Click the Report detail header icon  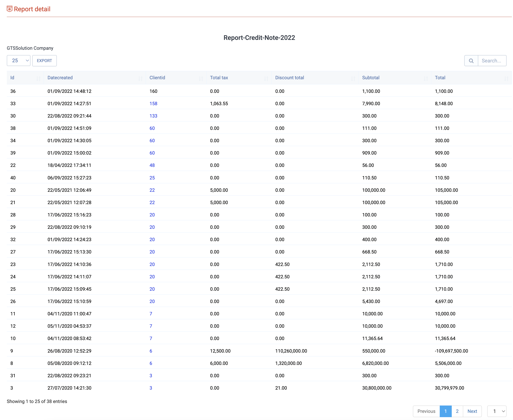(x=9, y=9)
